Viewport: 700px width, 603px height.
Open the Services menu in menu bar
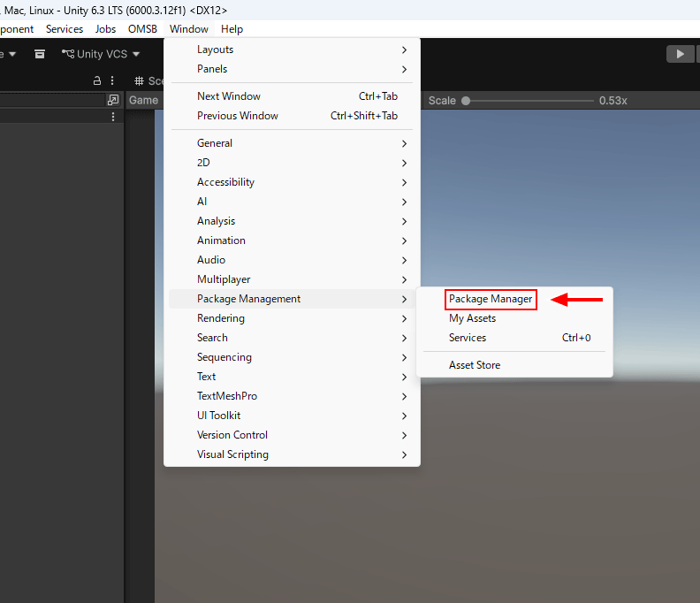tap(65, 29)
